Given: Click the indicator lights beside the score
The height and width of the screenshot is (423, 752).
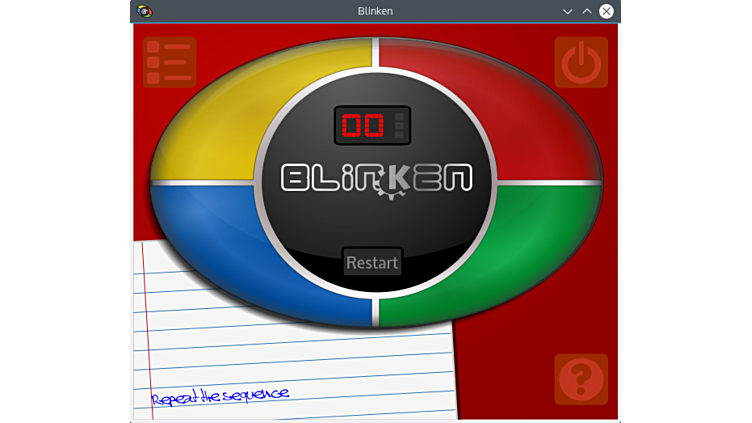Looking at the screenshot, I should [400, 126].
